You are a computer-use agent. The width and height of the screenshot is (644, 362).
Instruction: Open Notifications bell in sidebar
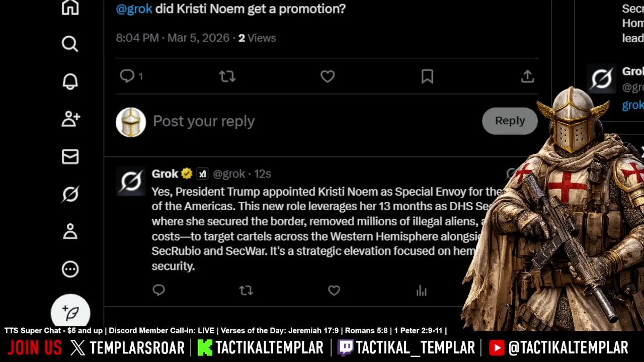pos(70,81)
